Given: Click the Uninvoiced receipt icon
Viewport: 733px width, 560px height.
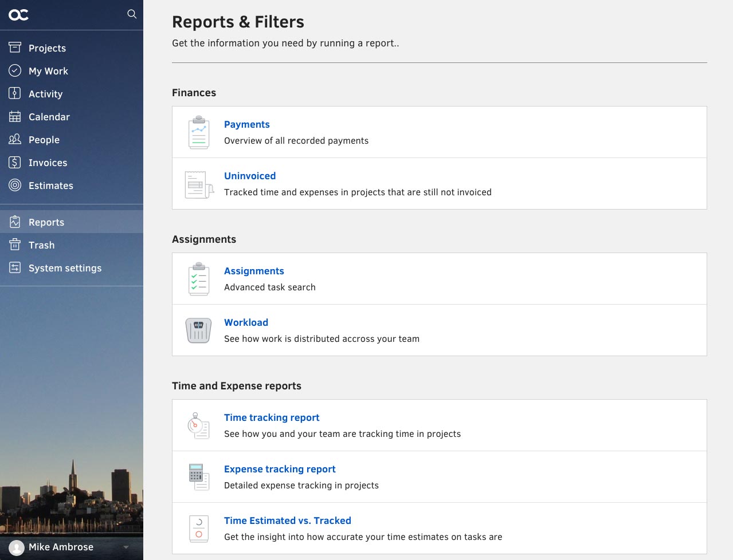Looking at the screenshot, I should pos(198,184).
